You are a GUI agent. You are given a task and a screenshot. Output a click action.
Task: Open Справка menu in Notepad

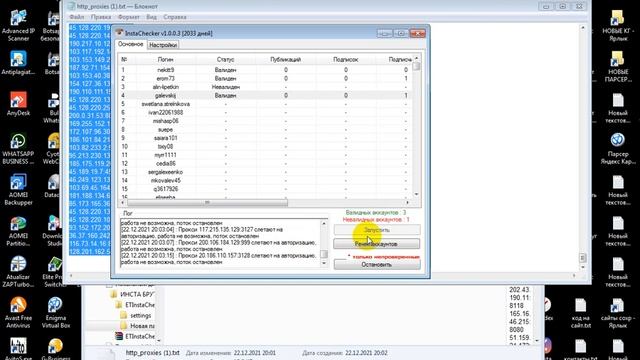click(175, 17)
